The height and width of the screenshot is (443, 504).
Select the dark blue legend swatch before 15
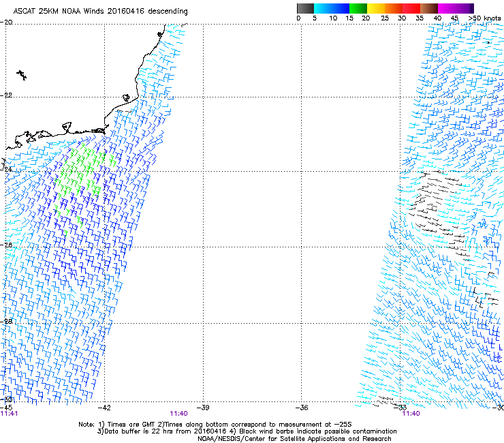[341, 8]
